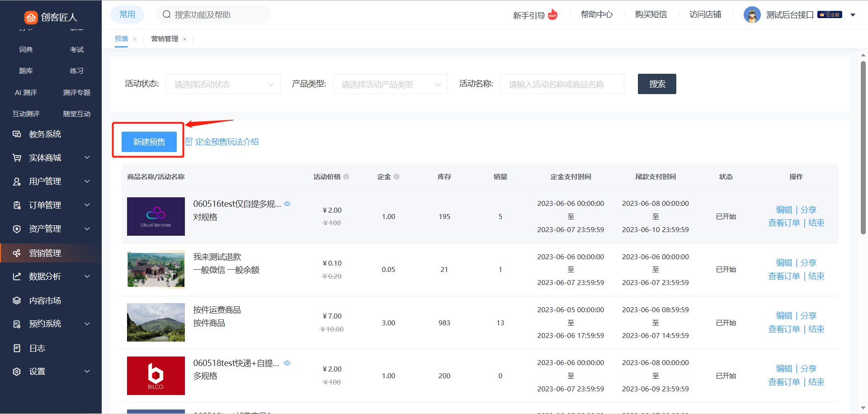Click the user avatar icon
Image resolution: width=868 pixels, height=414 pixels.
pyautogui.click(x=752, y=15)
